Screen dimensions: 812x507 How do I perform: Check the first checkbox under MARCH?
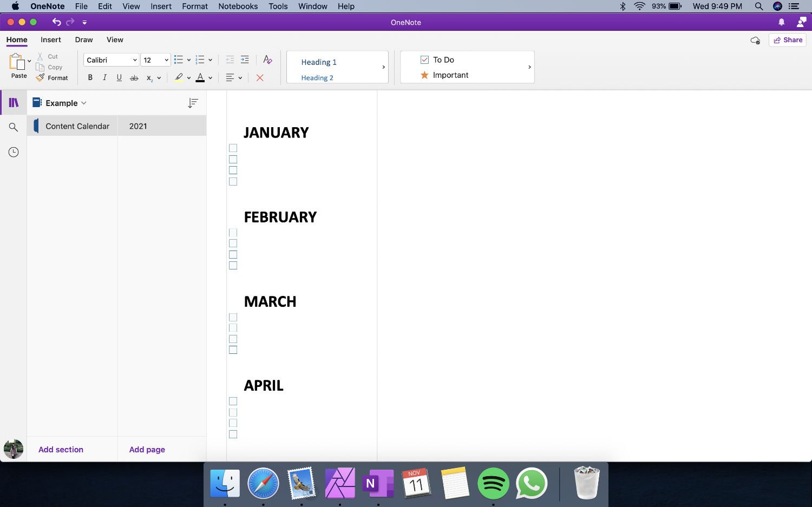pyautogui.click(x=233, y=317)
